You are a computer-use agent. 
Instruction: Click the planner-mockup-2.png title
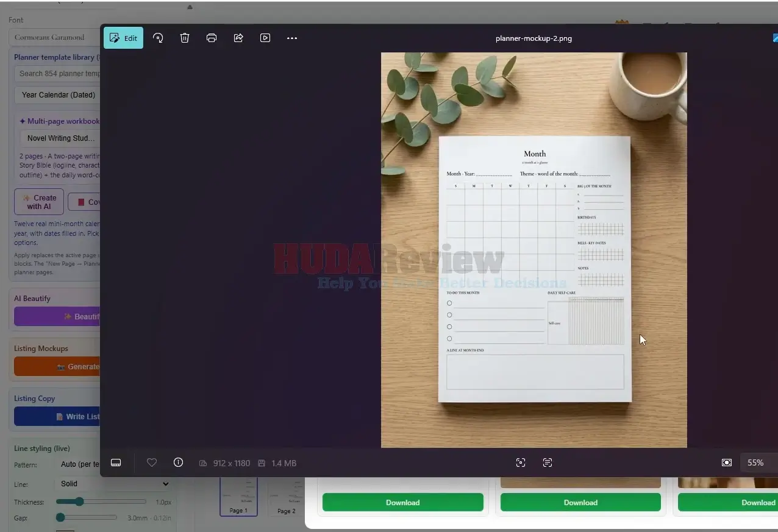(x=534, y=38)
